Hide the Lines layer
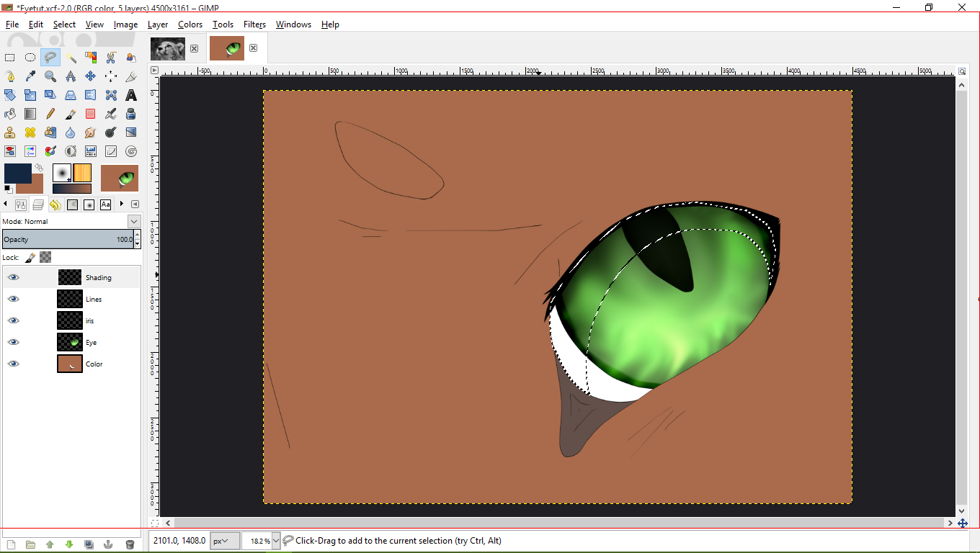Screen dimensions: 980x553 click(14, 299)
